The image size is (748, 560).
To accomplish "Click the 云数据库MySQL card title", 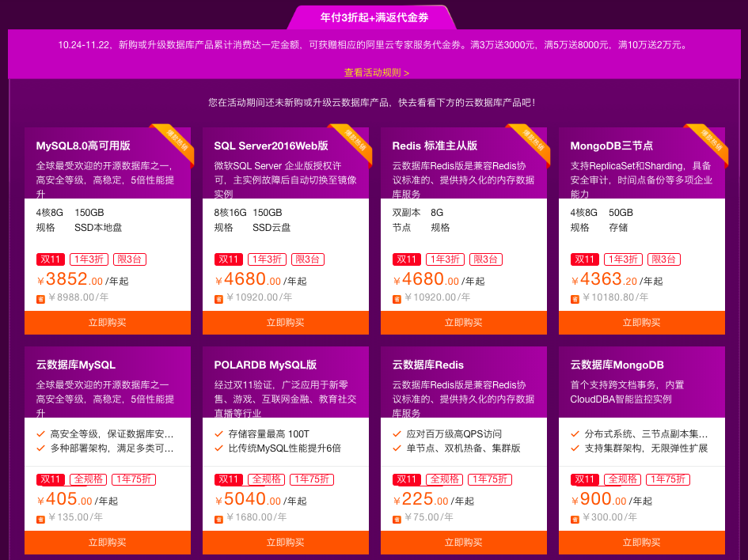I will [76, 365].
